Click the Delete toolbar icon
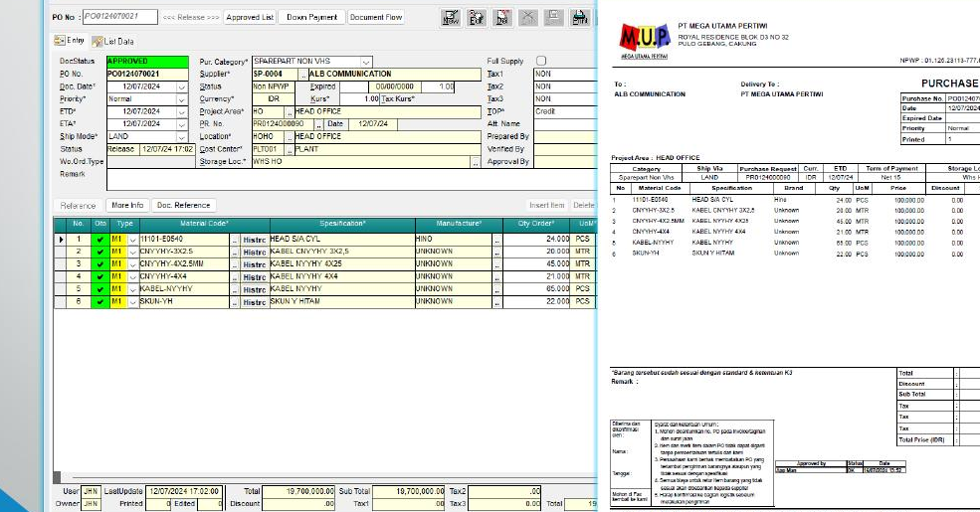This screenshot has width=980, height=512. pyautogui.click(x=502, y=18)
